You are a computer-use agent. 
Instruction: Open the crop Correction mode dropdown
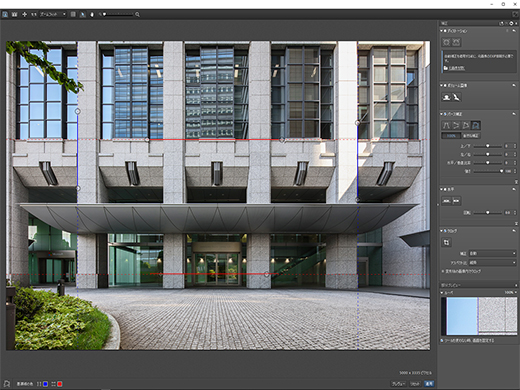coord(492,254)
